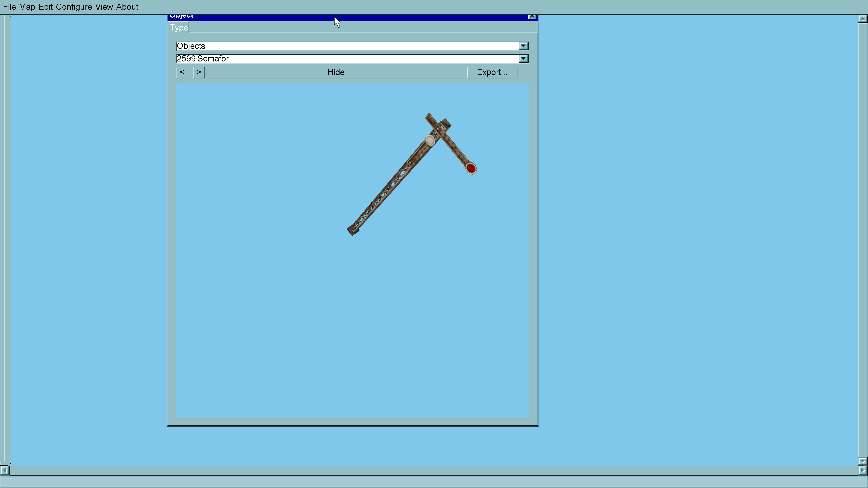The image size is (868, 488).
Task: Open the Map menu
Action: point(27,7)
